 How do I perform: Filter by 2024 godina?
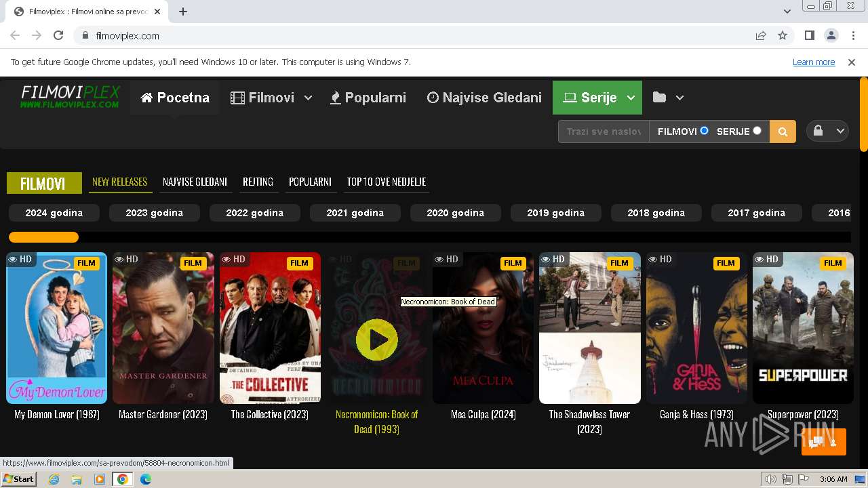coord(54,213)
